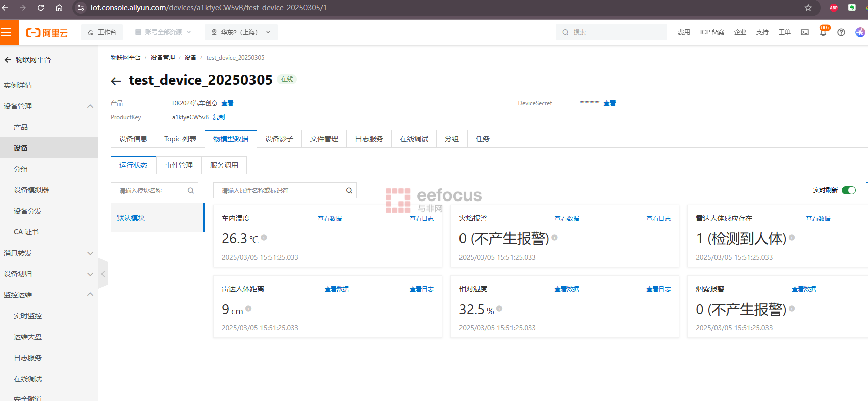Click the attribute name search input field
This screenshot has height=401, width=868.
[280, 191]
